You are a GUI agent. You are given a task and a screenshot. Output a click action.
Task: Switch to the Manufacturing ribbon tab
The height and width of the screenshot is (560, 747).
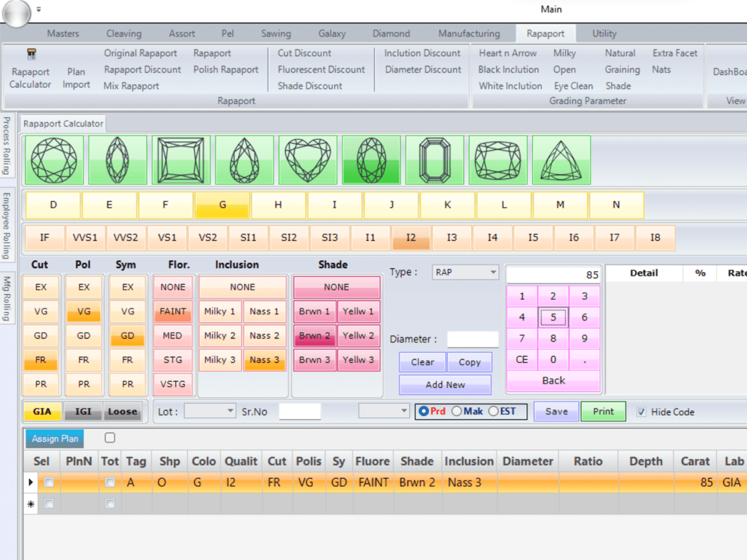click(x=469, y=33)
